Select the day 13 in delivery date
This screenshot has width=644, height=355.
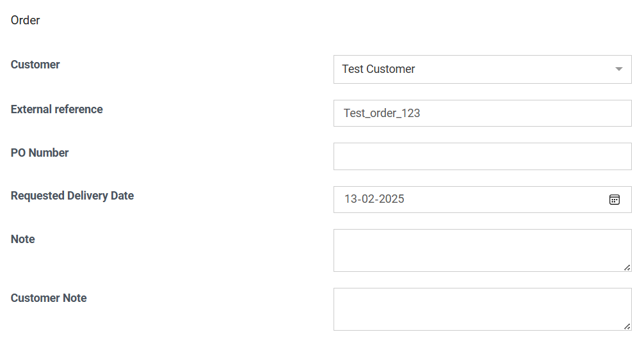click(x=351, y=199)
